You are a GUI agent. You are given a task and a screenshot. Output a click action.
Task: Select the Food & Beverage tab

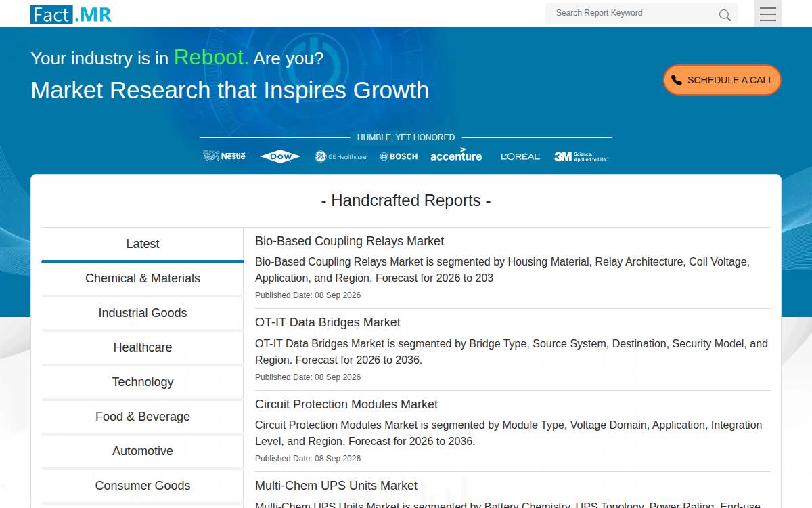point(143,417)
